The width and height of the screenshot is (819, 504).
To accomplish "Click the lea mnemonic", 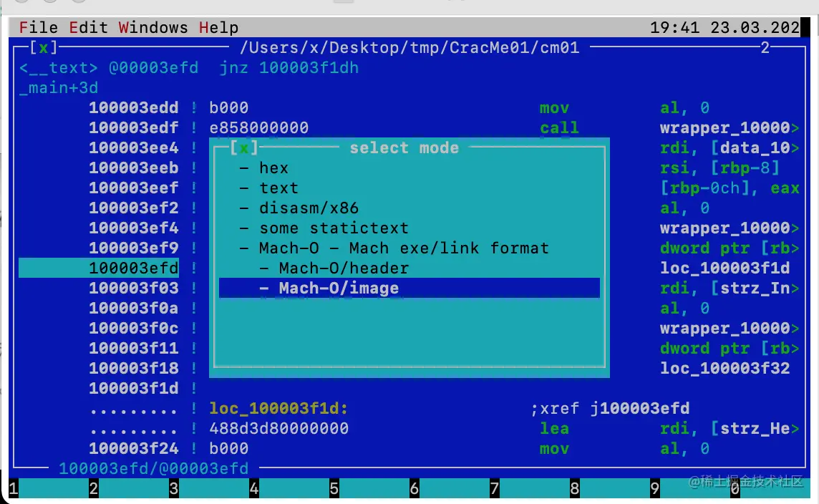I will [554, 429].
